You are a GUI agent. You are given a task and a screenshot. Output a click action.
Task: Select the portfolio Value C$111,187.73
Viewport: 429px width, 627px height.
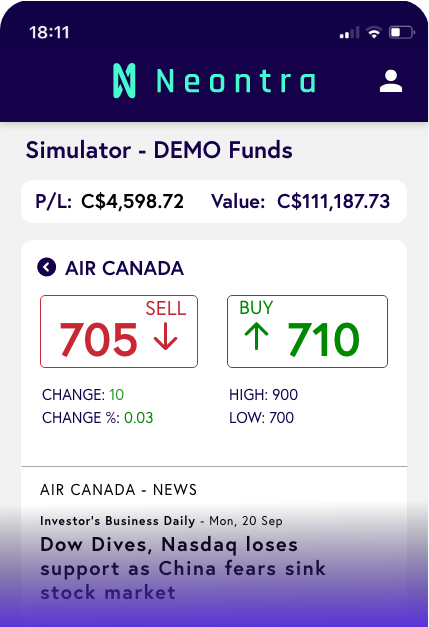pyautogui.click(x=333, y=201)
